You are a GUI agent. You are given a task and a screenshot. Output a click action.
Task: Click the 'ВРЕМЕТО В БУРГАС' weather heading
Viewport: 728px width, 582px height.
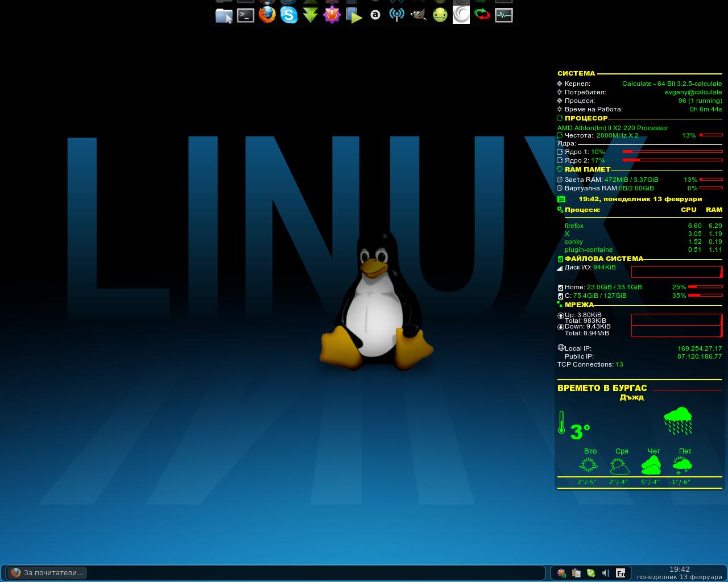[602, 388]
